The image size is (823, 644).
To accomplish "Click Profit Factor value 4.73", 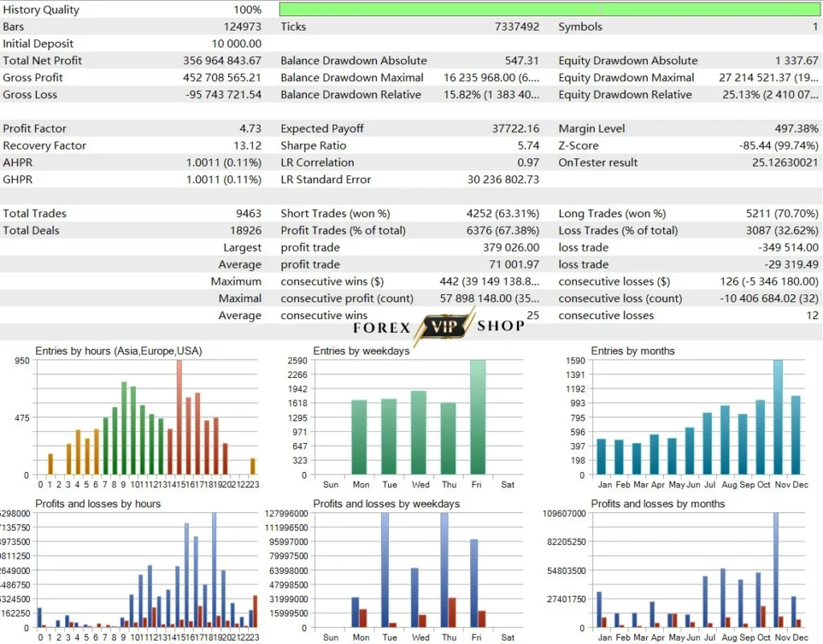I will 251,129.
